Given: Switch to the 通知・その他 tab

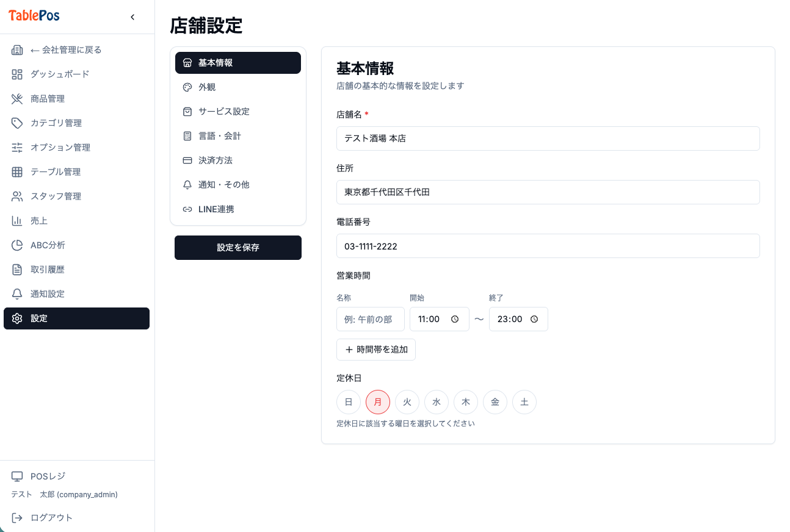Looking at the screenshot, I should (x=238, y=185).
